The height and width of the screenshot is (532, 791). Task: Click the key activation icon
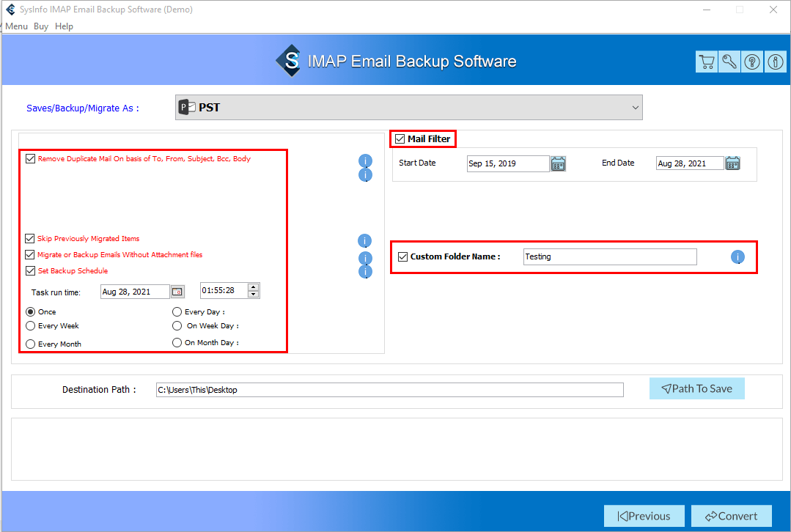[x=729, y=62]
